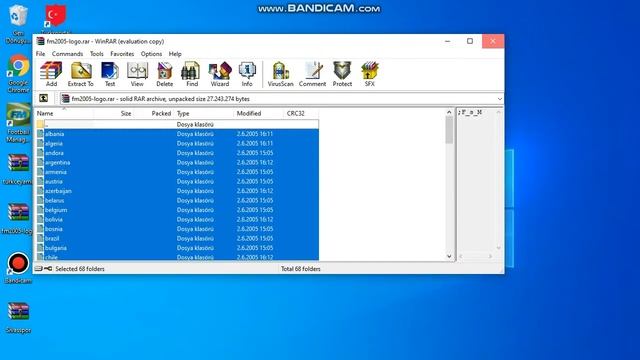Select the armenia folder
The image size is (640, 360).
[177, 172]
